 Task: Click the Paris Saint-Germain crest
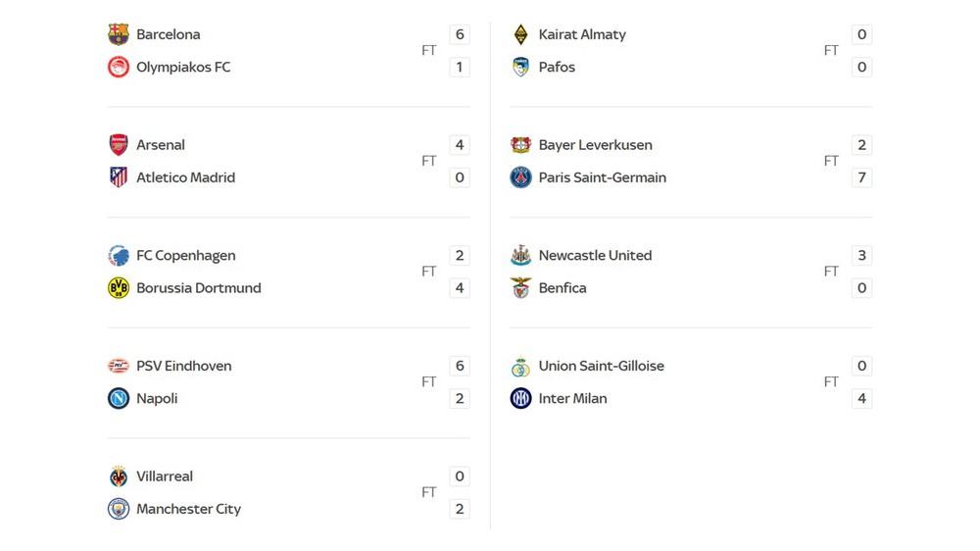521,177
